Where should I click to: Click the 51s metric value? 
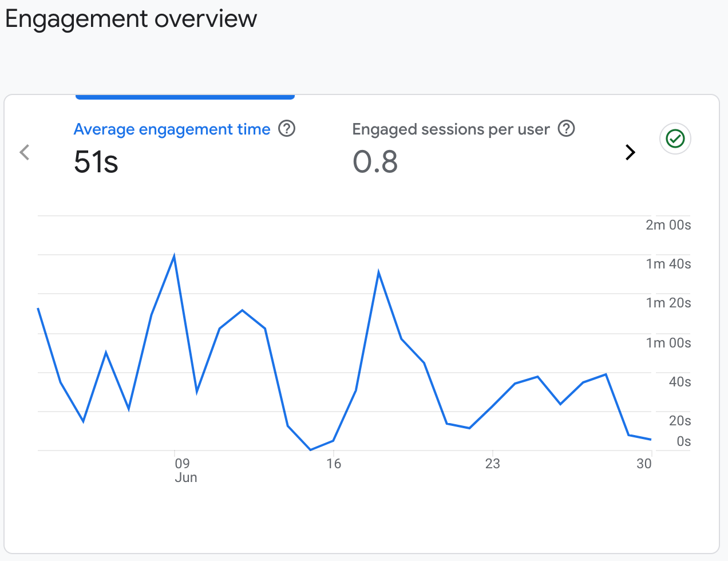click(96, 162)
